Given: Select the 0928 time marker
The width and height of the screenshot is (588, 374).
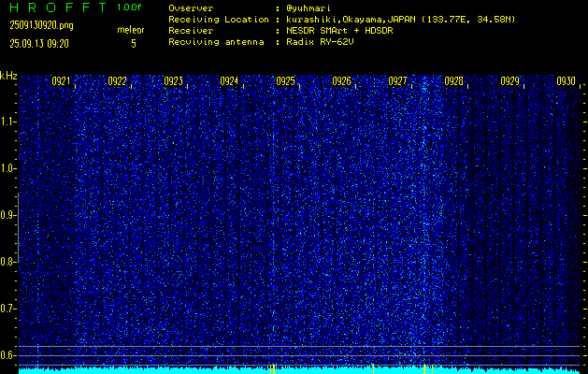Looking at the screenshot, I should tap(453, 81).
